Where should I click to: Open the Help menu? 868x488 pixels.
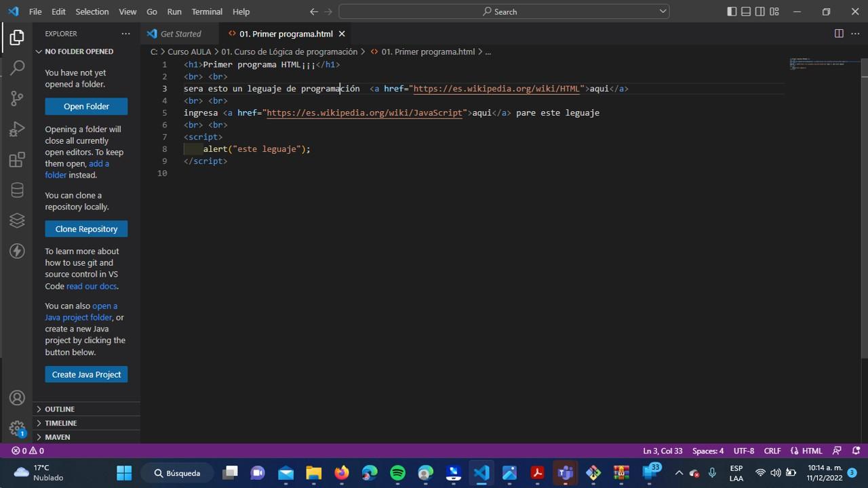click(241, 12)
